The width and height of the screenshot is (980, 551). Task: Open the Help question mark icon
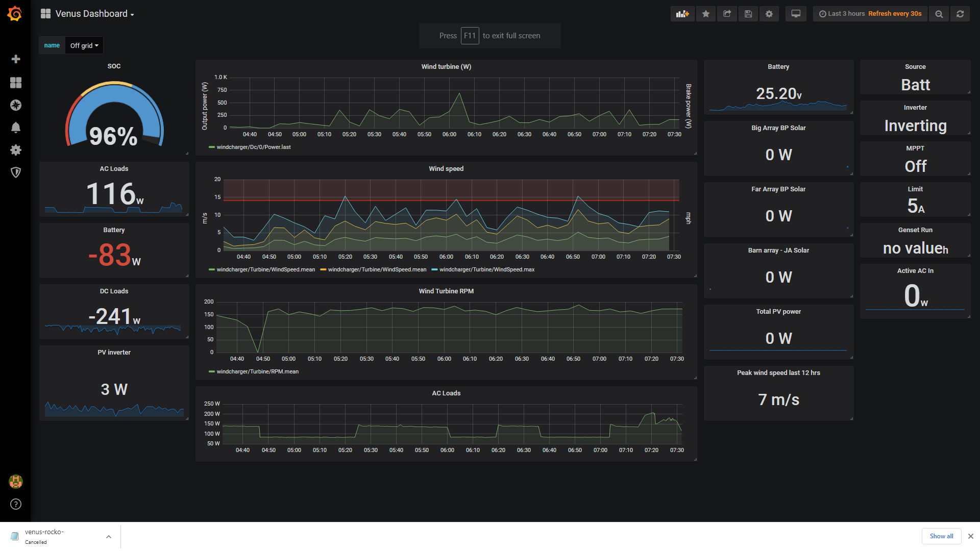(16, 504)
